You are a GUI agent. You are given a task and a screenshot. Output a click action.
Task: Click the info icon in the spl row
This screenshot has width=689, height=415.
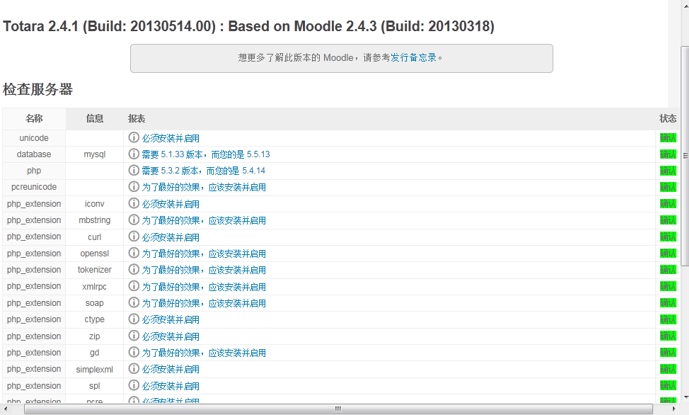[x=134, y=386]
